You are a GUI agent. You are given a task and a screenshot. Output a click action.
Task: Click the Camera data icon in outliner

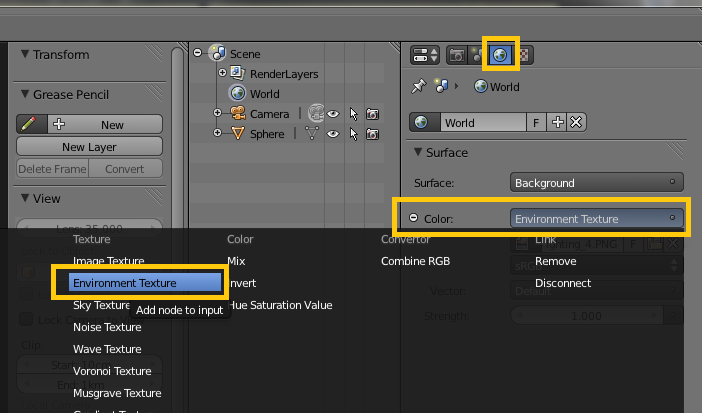[x=316, y=113]
